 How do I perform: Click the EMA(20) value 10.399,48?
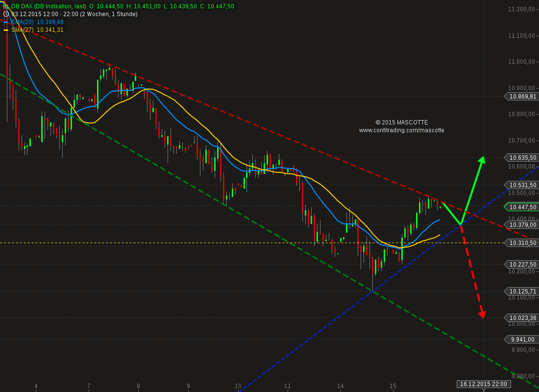click(50, 22)
